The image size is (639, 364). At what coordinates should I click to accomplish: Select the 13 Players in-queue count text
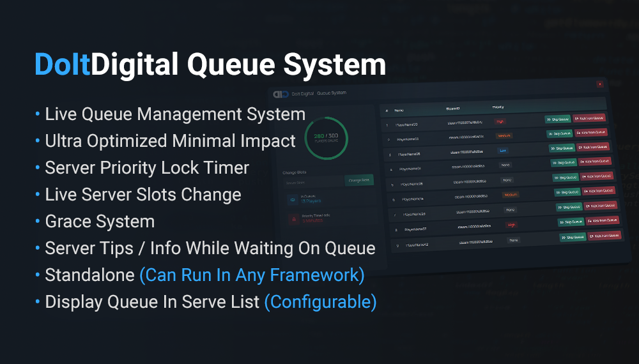pos(311,202)
